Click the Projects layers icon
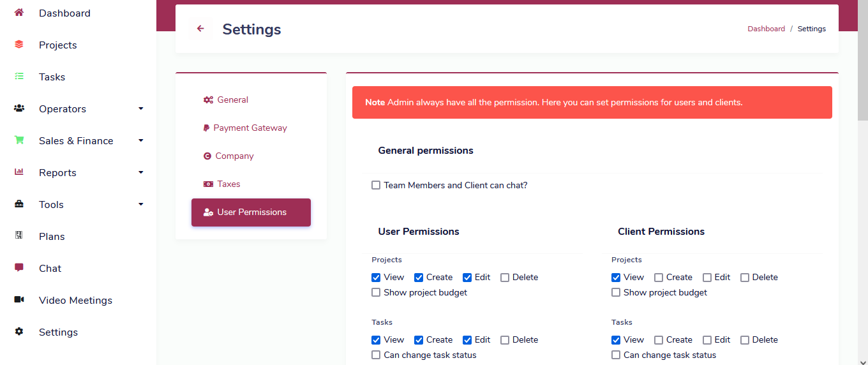 coord(19,45)
